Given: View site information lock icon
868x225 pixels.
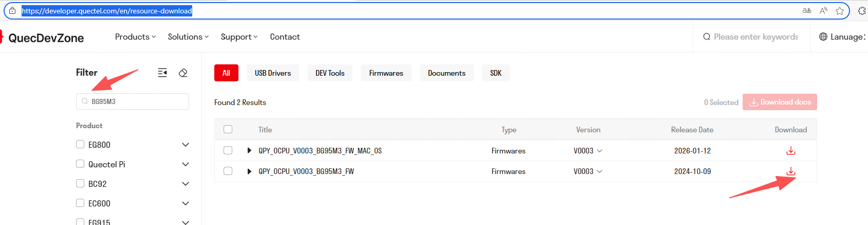Looking at the screenshot, I should (x=12, y=11).
